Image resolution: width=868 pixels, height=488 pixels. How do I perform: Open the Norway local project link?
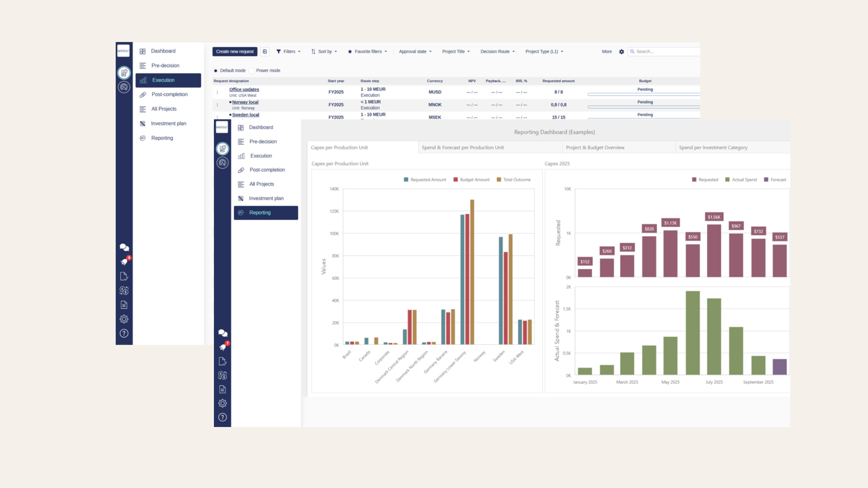pos(245,102)
